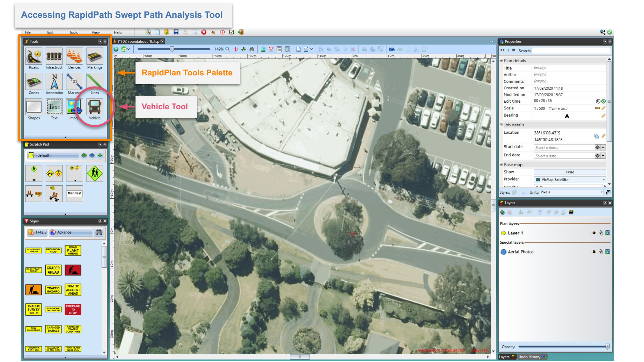Pause the Edit time timer
This screenshot has width=644, height=362.
click(x=598, y=101)
